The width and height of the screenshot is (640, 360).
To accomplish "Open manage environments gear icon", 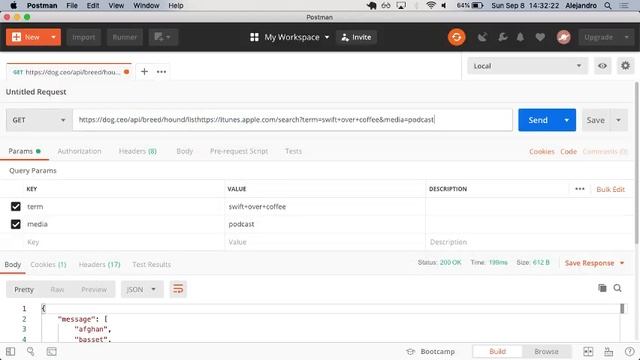I will (x=625, y=66).
